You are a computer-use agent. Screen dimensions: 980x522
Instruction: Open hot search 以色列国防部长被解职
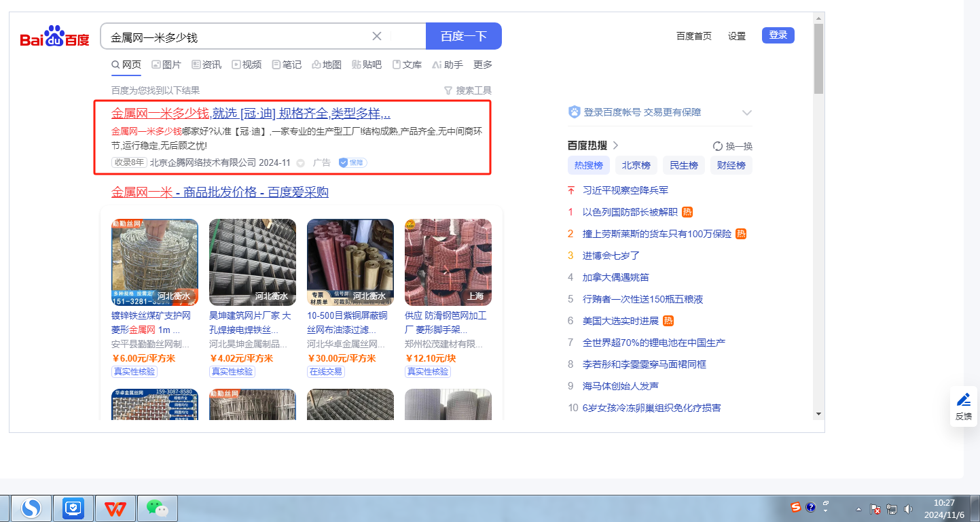[x=630, y=212]
